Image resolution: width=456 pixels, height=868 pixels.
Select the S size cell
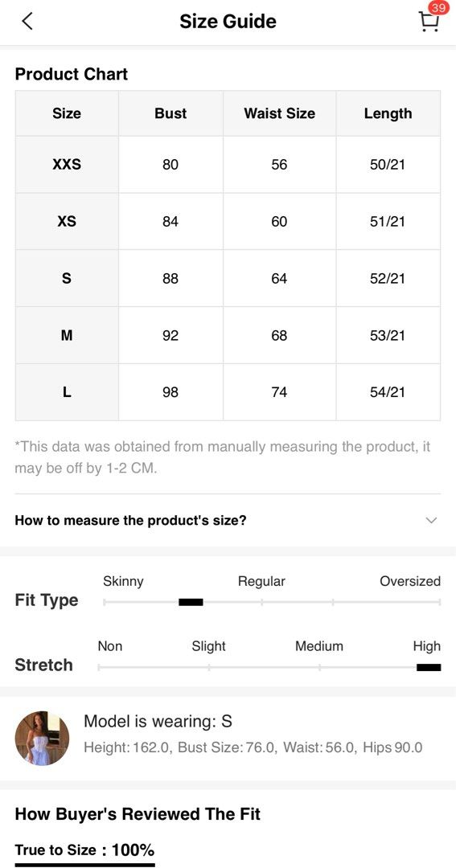67,278
